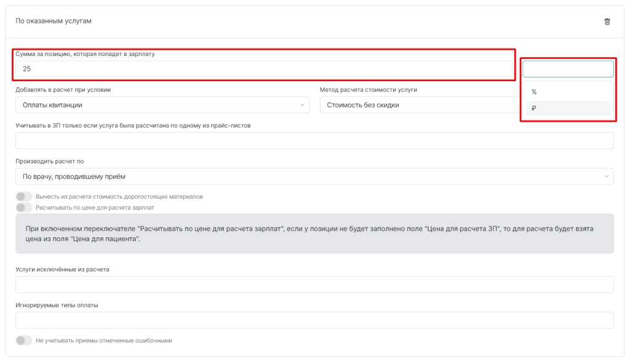Click "Сумма за позицию, которая попадет в зарплату" label
Viewport: 630px width, 364px height.
[x=85, y=54]
